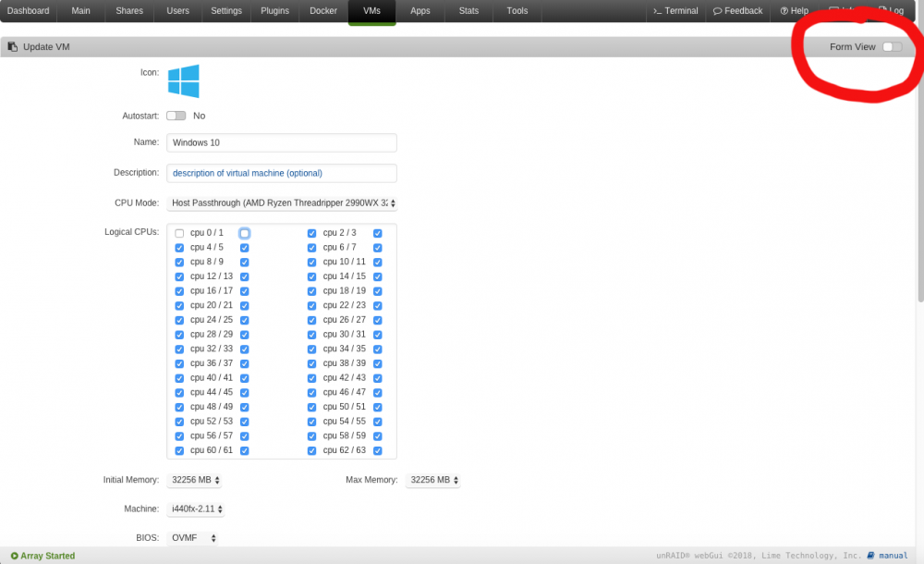
Task: Uncheck the cpu 4 checkbox
Action: coord(179,248)
